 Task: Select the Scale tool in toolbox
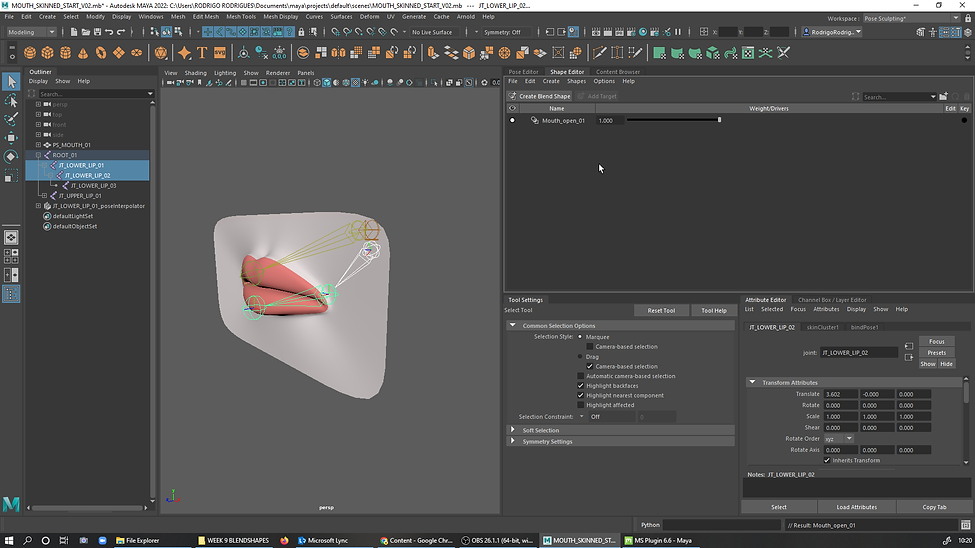11,176
